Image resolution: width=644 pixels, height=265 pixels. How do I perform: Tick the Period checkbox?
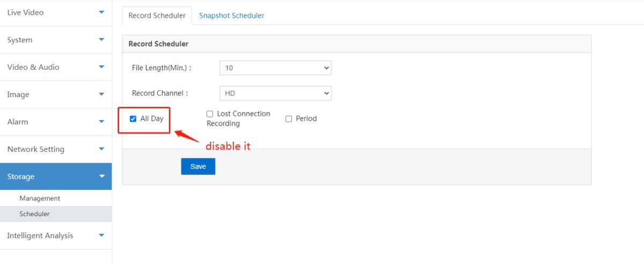click(289, 119)
